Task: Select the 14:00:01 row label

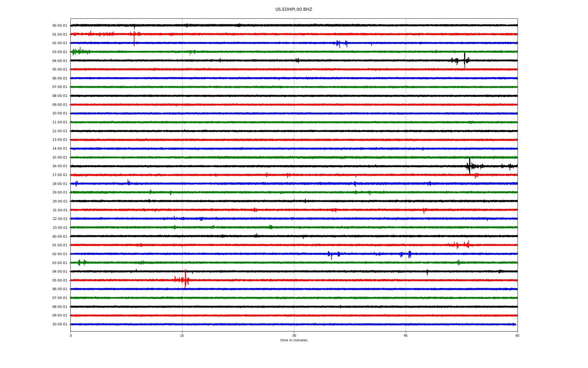Action: 60,149
